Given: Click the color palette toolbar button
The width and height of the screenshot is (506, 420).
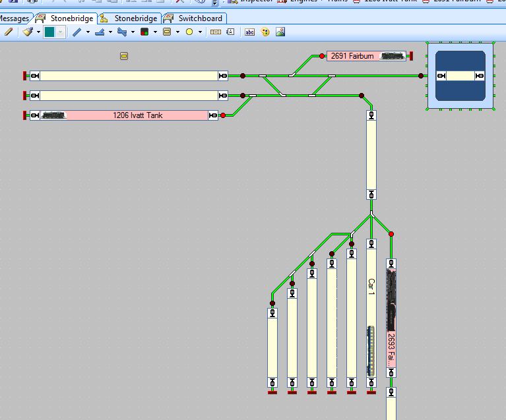Looking at the screenshot, I should (265, 32).
